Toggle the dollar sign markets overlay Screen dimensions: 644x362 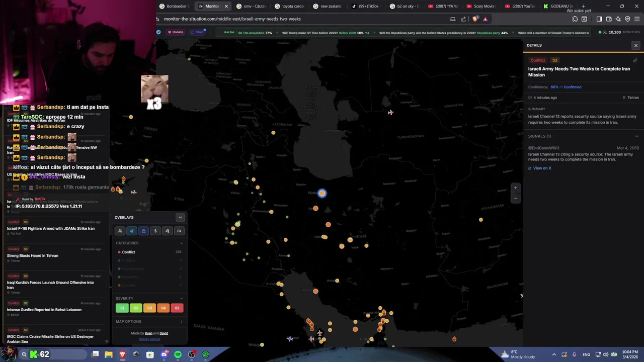[x=155, y=231]
